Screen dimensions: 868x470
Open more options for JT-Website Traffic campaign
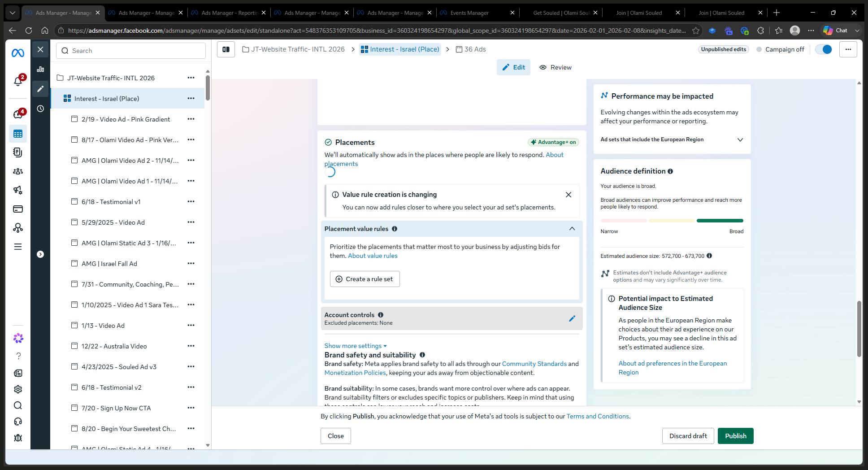tap(191, 78)
